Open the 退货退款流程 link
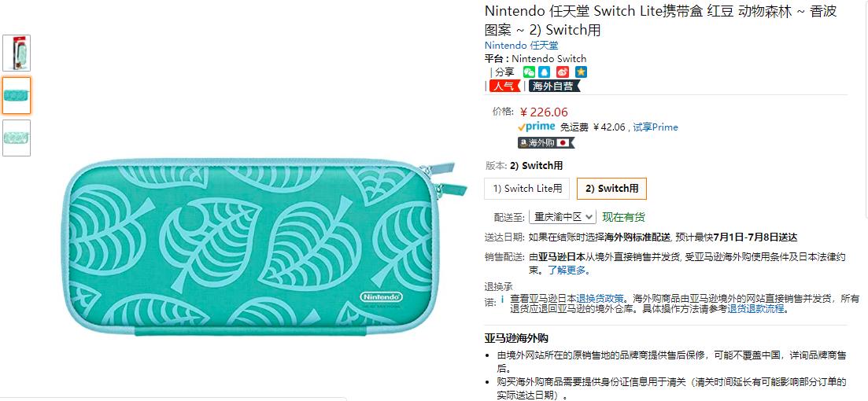The width and height of the screenshot is (868, 401). point(756,309)
